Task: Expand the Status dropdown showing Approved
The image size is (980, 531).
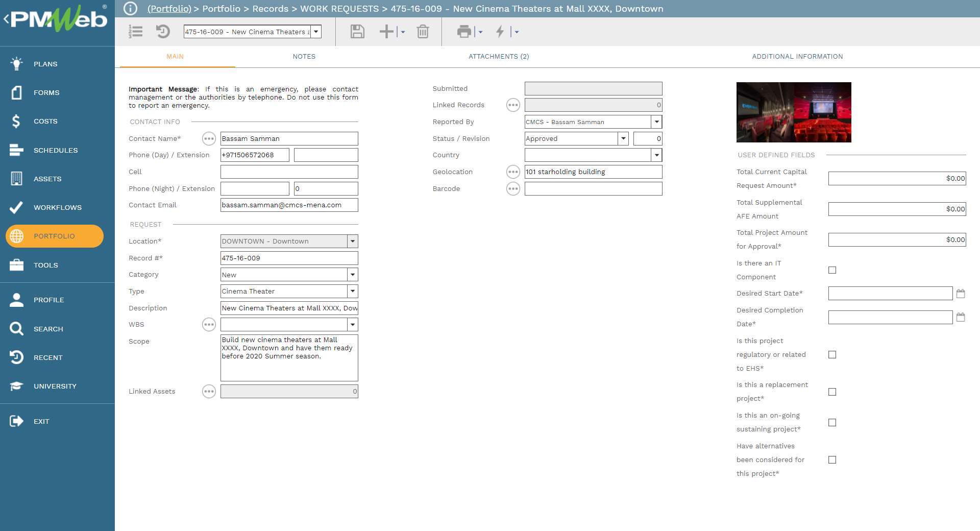Action: click(x=623, y=139)
